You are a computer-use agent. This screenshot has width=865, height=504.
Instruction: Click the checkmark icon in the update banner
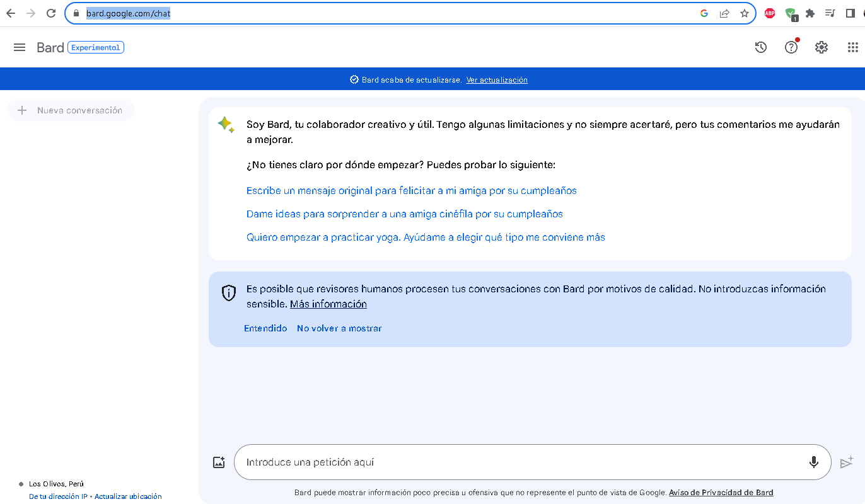(x=354, y=80)
